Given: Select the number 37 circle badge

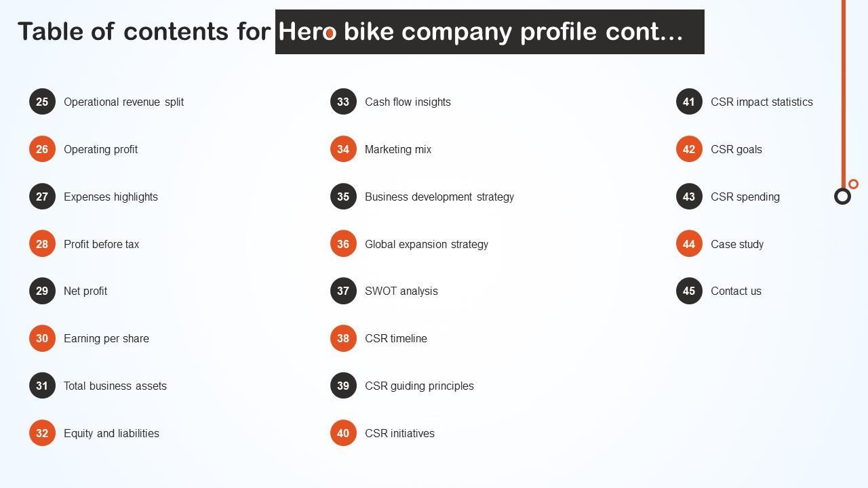Looking at the screenshot, I should [343, 291].
